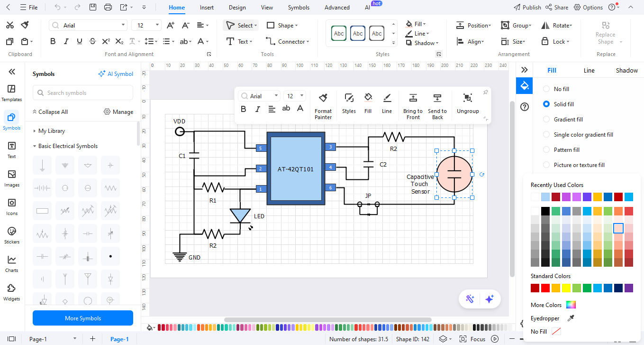644x345 pixels.
Task: Click the Save icon in title bar
Action: (93, 7)
